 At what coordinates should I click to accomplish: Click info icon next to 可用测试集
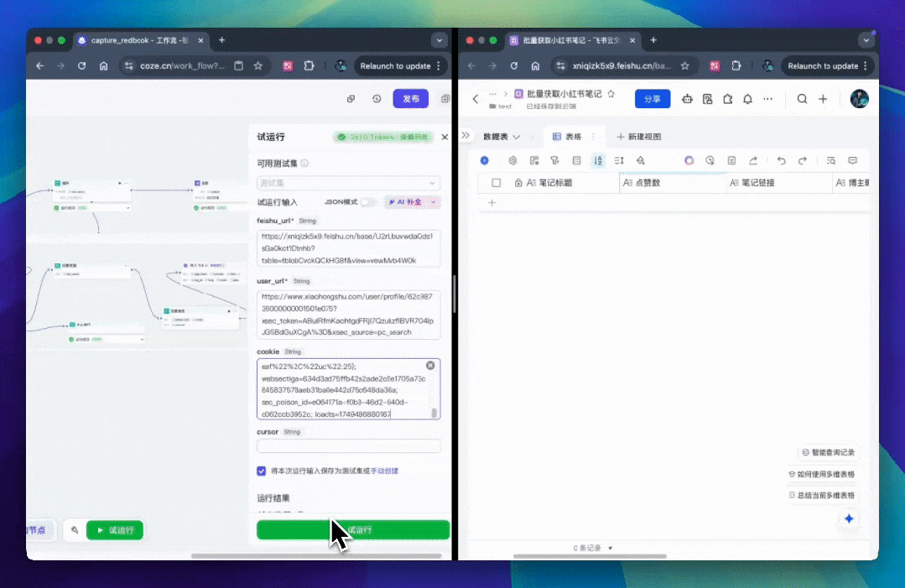304,164
